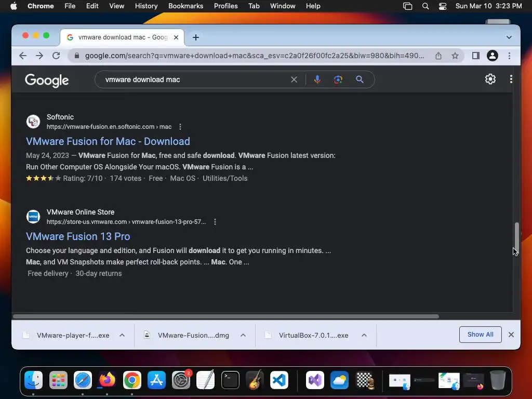Open the tab search chevron
The height and width of the screenshot is (399, 532).
pos(509,37)
